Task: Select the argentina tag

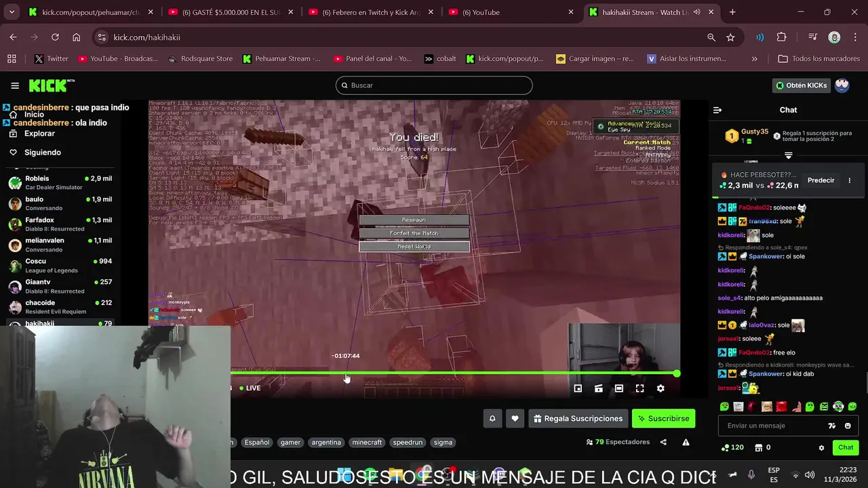Action: pos(326,443)
